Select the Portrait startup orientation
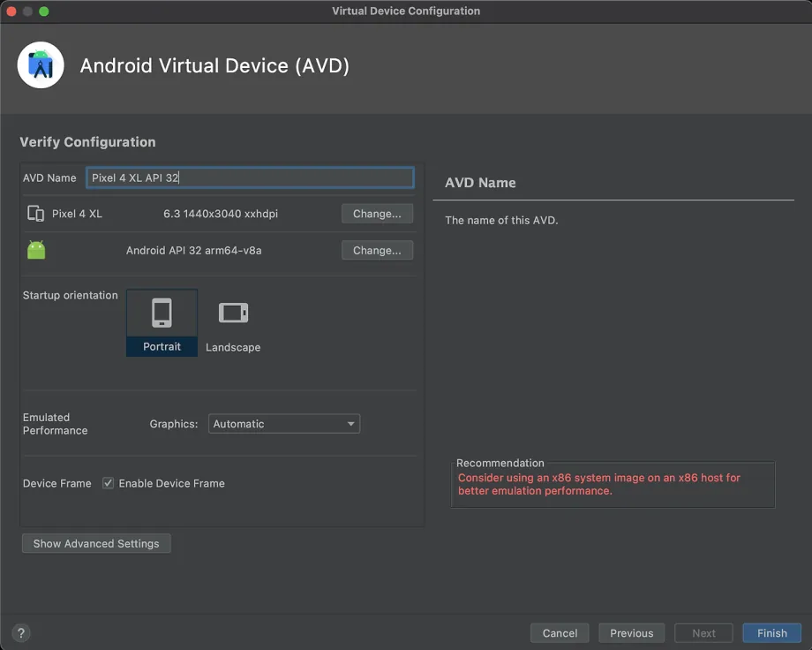Image resolution: width=812 pixels, height=650 pixels. [162, 323]
